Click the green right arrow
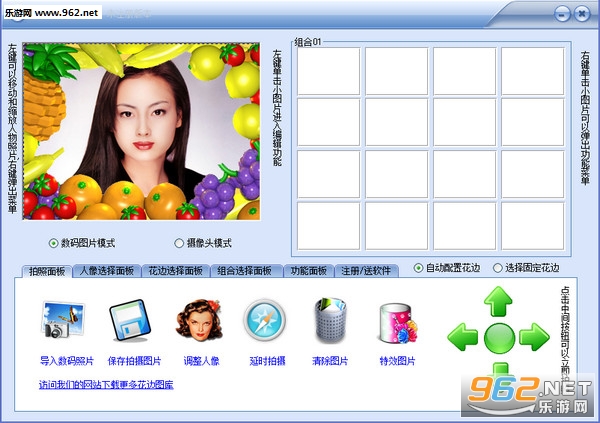The image size is (600, 423). coord(534,337)
